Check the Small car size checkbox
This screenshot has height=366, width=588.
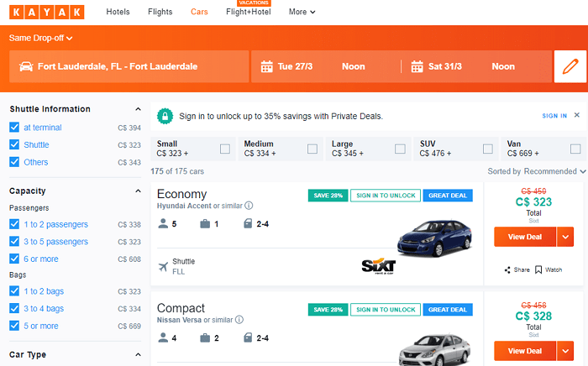pyautogui.click(x=225, y=149)
